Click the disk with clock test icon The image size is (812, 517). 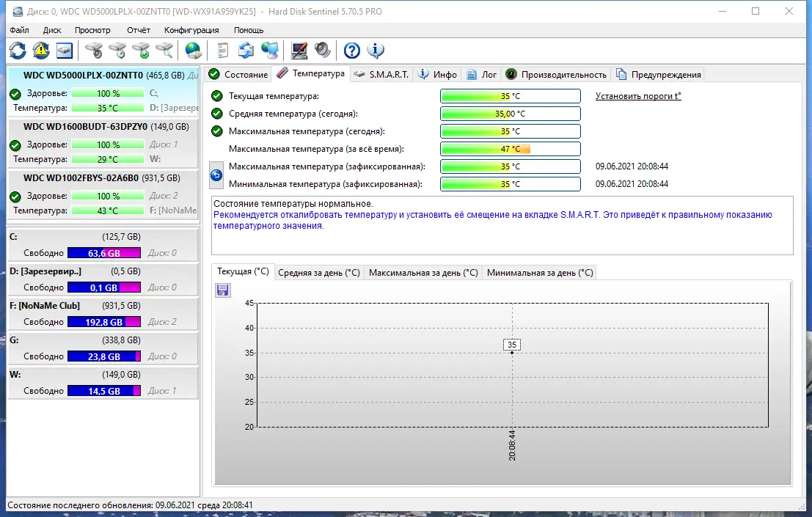pyautogui.click(x=117, y=50)
